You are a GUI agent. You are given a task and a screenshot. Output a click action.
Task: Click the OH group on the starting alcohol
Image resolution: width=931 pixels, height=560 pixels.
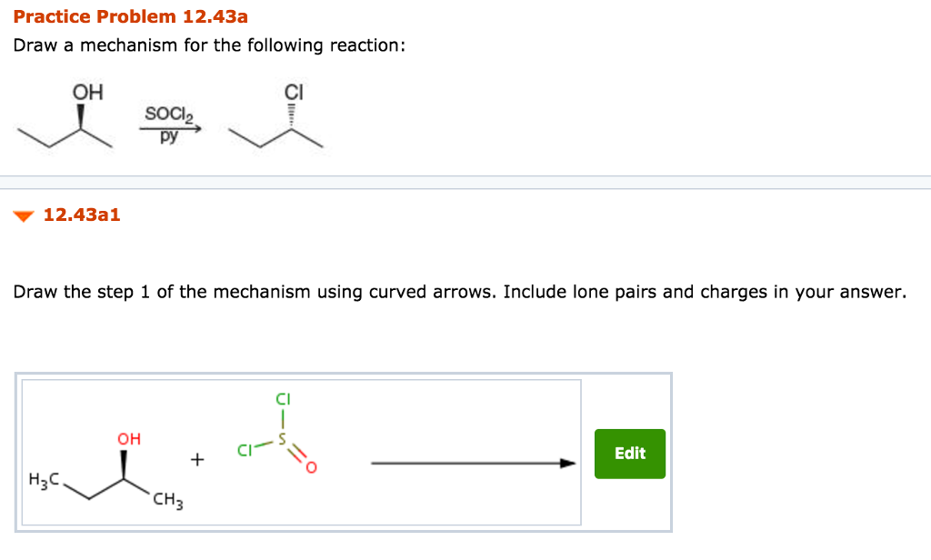87,91
